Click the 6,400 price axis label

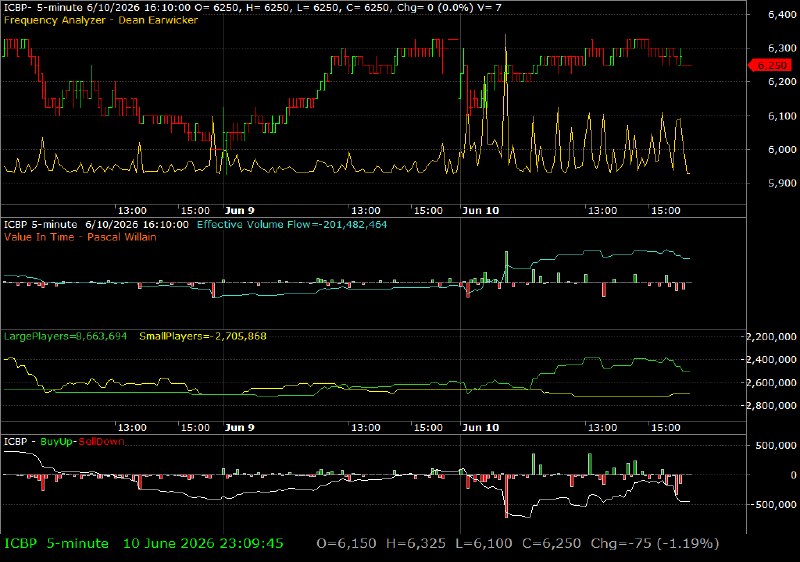coord(782,15)
